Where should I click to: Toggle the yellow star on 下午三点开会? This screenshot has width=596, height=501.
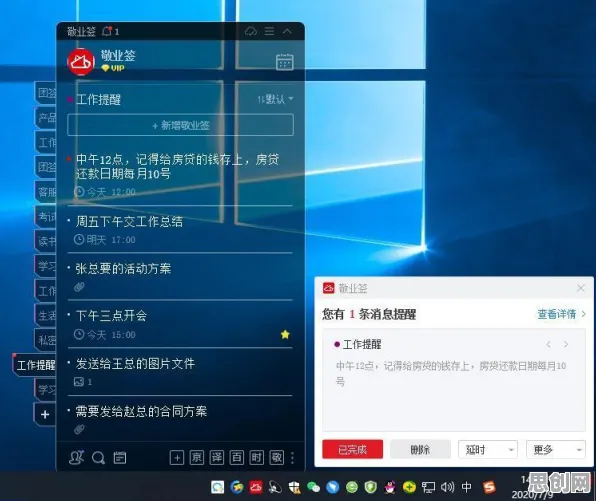point(285,335)
